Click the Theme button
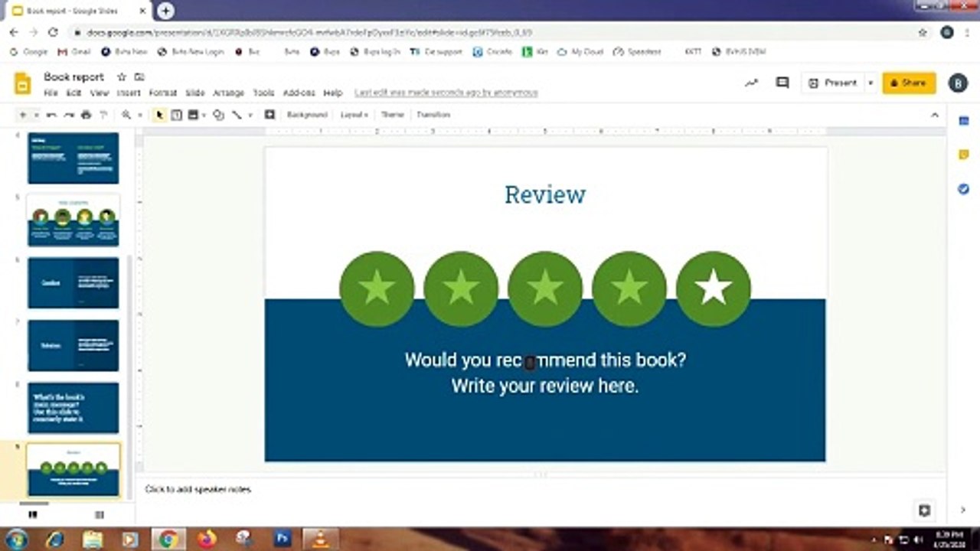 (x=392, y=115)
